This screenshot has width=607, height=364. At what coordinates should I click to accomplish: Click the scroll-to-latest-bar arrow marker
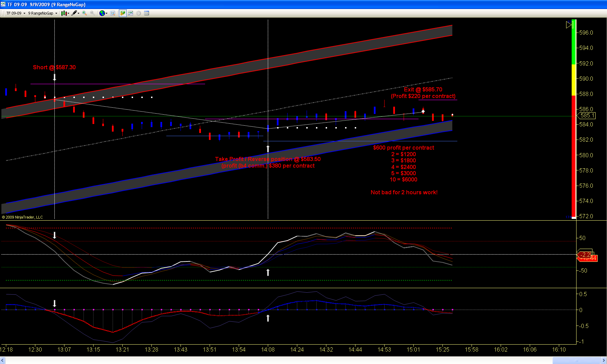(570, 25)
